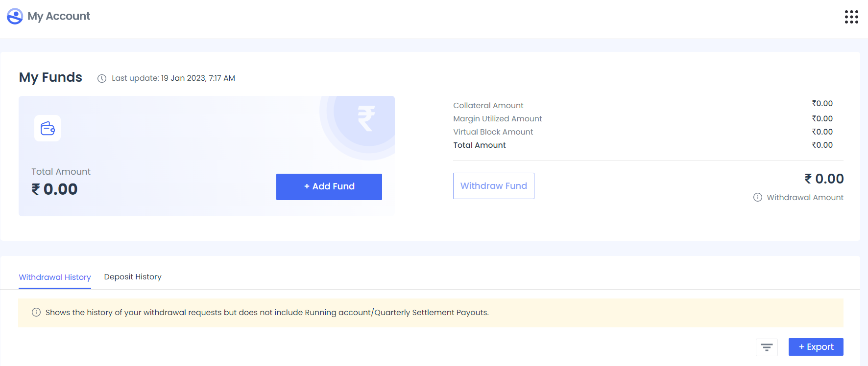
Task: Click the Last update timestamp text
Action: (173, 78)
